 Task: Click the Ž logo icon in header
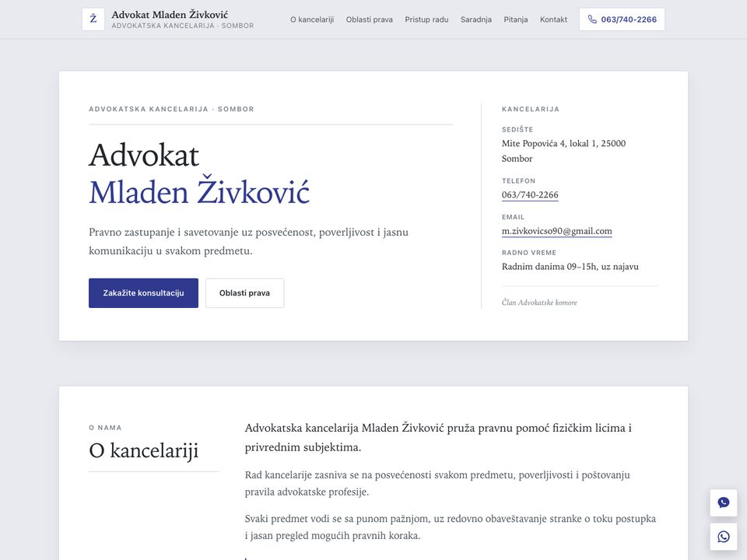tap(93, 19)
